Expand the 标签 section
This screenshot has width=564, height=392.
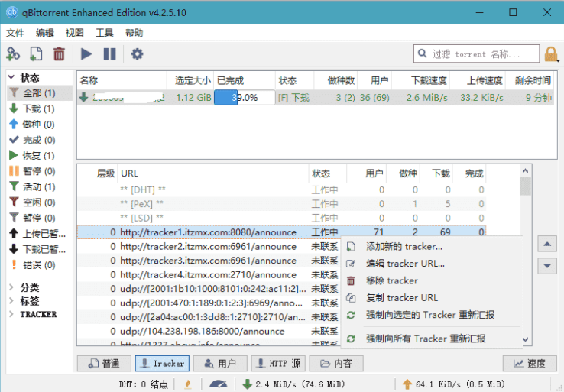click(11, 300)
